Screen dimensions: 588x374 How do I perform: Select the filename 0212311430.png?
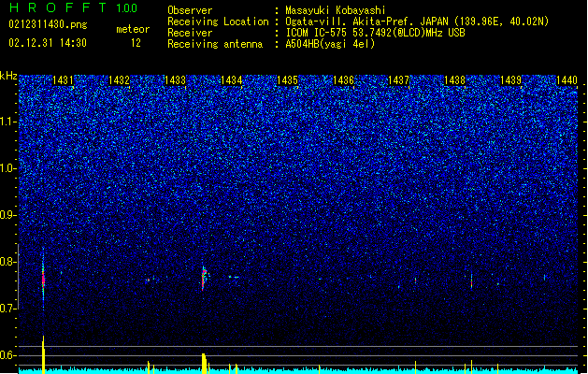pyautogui.click(x=48, y=25)
